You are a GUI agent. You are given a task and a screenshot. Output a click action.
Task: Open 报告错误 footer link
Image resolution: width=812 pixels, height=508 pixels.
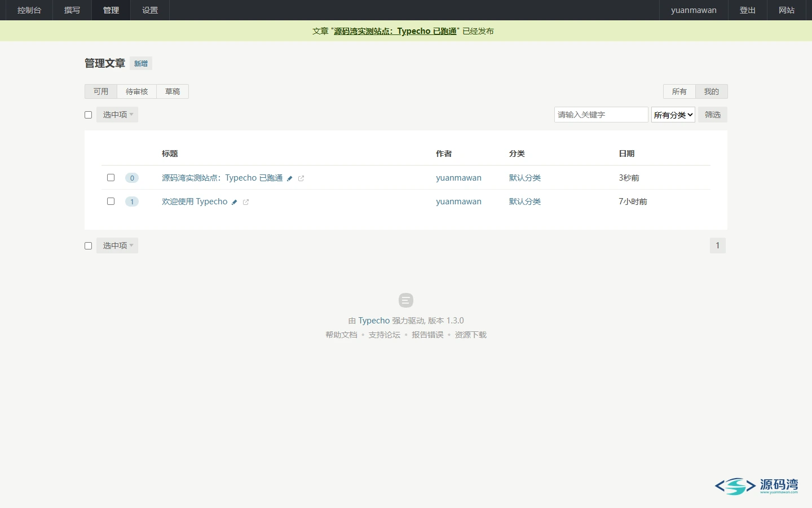pos(427,335)
